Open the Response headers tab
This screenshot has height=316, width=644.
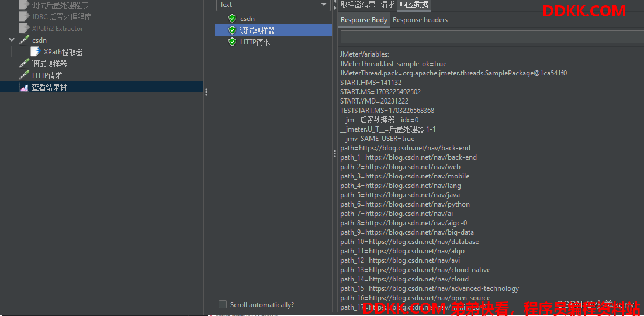point(420,20)
